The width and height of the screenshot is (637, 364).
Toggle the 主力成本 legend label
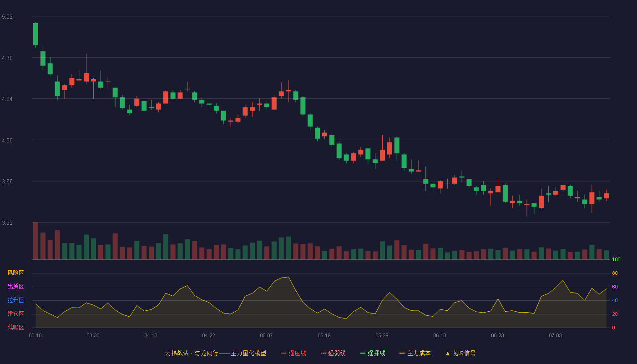[x=419, y=353]
